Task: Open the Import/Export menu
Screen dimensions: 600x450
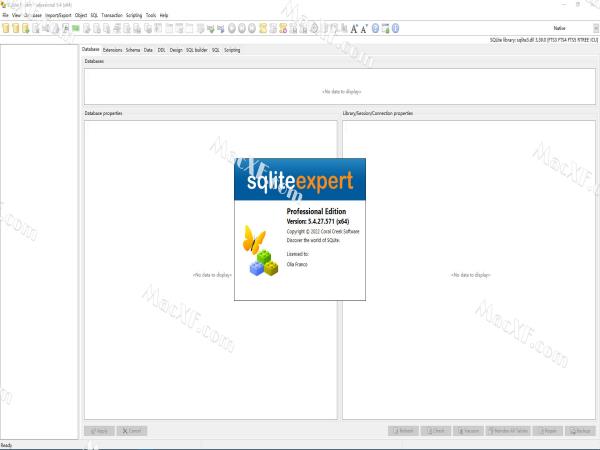Action: point(58,15)
